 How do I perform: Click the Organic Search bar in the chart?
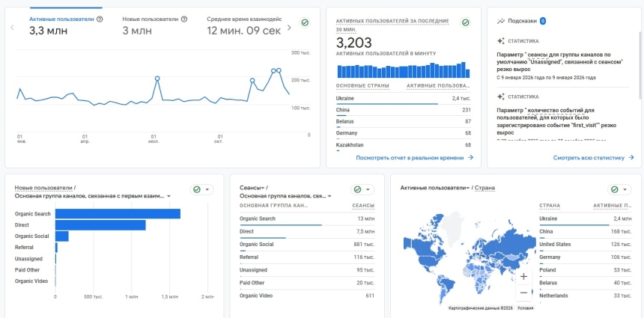point(117,214)
